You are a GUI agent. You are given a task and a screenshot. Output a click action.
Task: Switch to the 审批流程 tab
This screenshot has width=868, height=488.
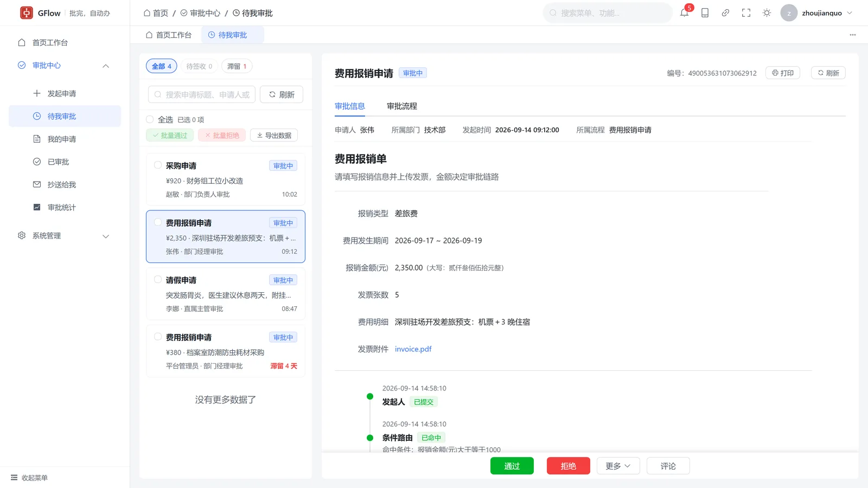coord(402,106)
